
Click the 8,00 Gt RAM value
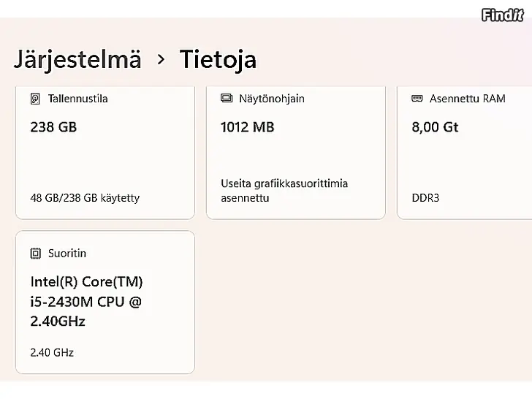coord(435,127)
